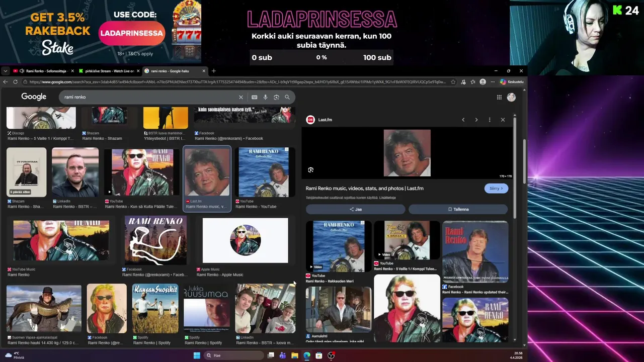Open File Explorer from taskbar
The image size is (644, 362).
[x=295, y=355]
